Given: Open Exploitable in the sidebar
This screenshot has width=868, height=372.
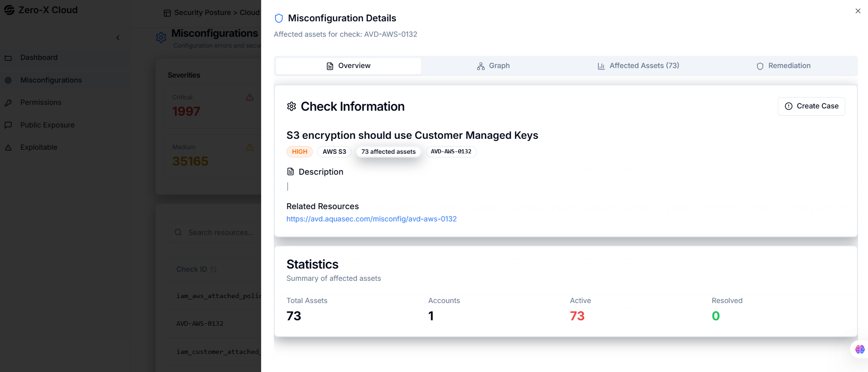Looking at the screenshot, I should [39, 147].
